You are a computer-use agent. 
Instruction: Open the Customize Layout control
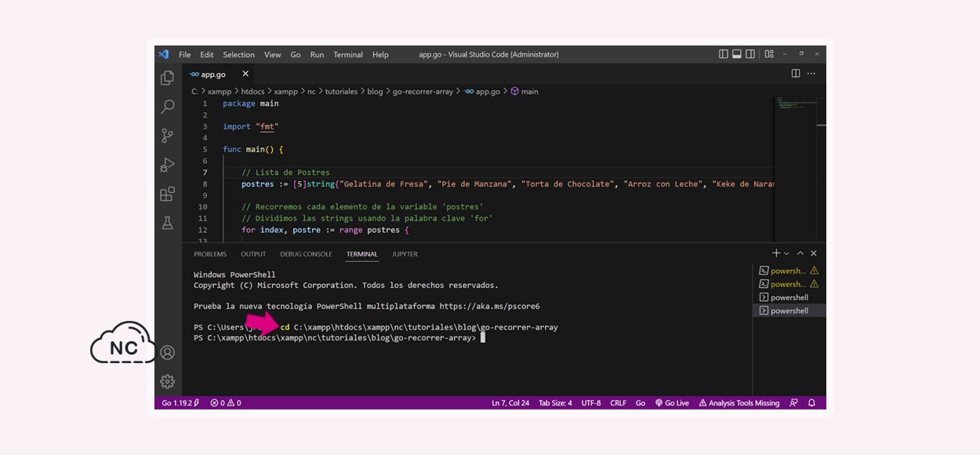[x=769, y=54]
